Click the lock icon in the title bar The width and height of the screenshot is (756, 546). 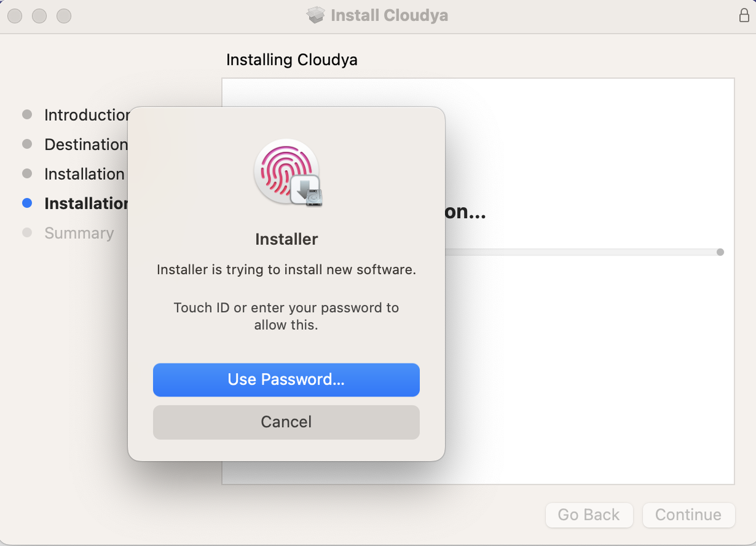(744, 16)
